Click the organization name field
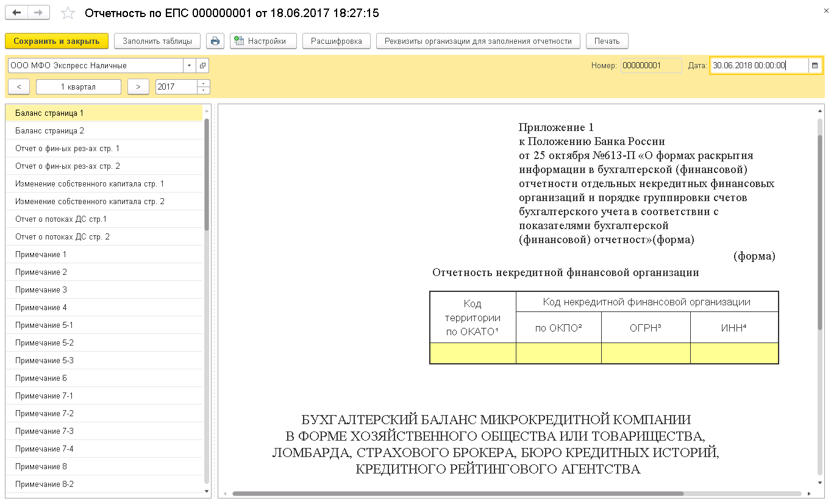This screenshot has width=831, height=504. [x=96, y=66]
